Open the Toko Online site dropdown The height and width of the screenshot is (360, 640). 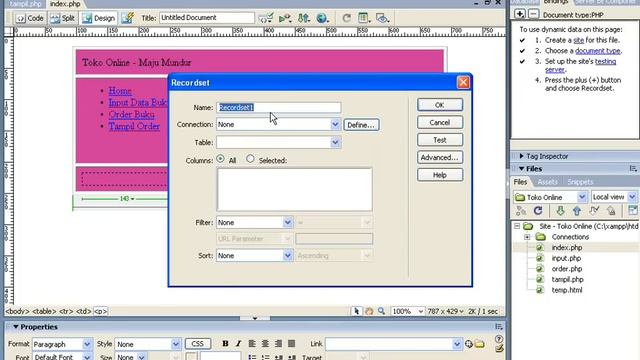(x=582, y=197)
